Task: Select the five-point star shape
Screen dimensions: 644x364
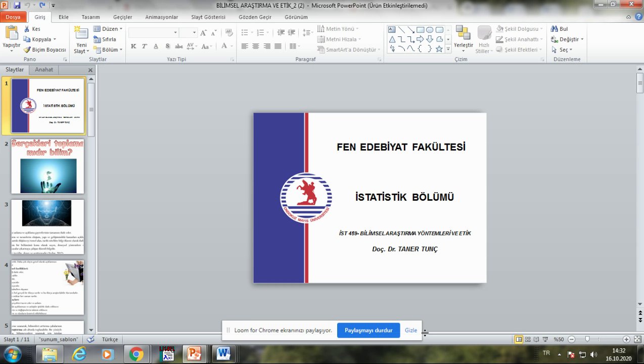Action: (x=439, y=49)
